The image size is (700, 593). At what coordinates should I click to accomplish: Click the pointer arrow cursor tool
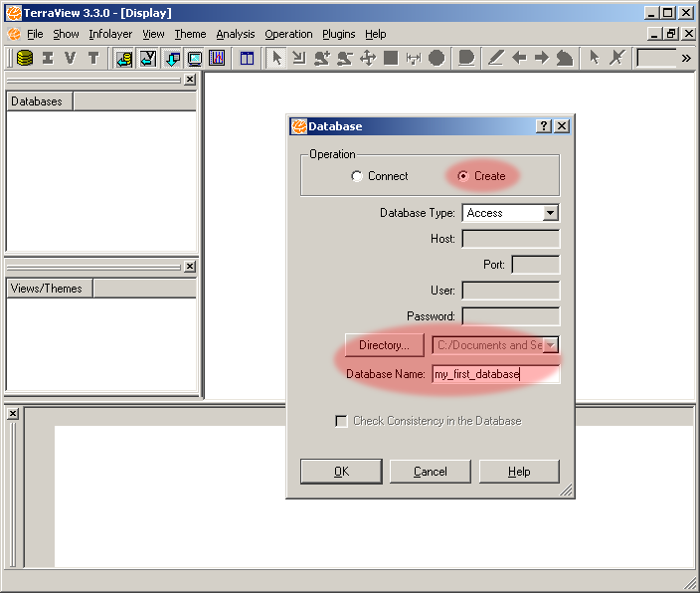277,58
